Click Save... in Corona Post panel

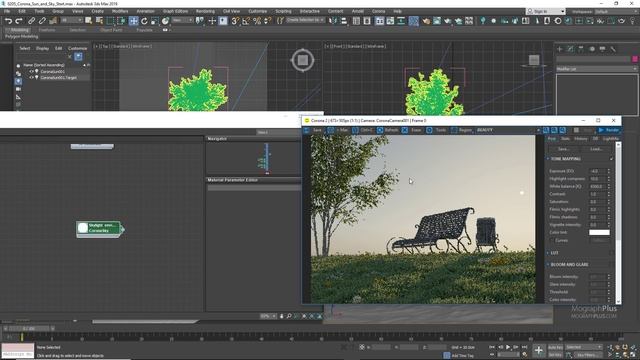(563, 149)
